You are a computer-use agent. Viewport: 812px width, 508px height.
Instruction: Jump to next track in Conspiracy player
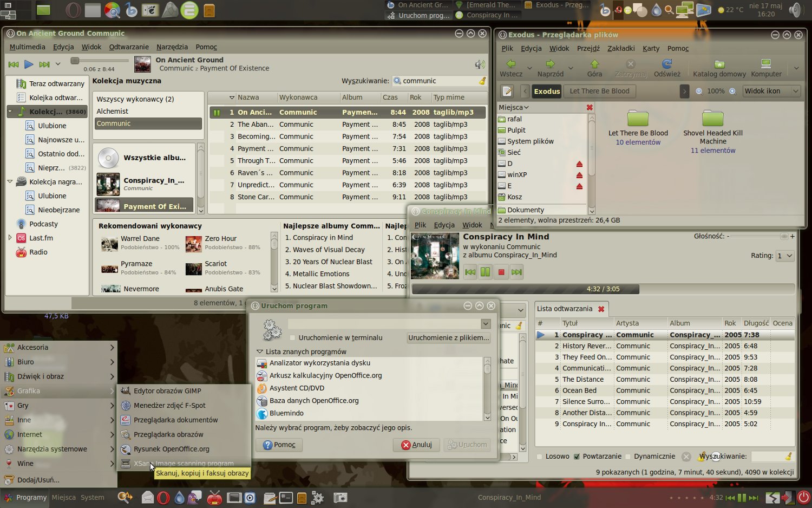pyautogui.click(x=517, y=272)
